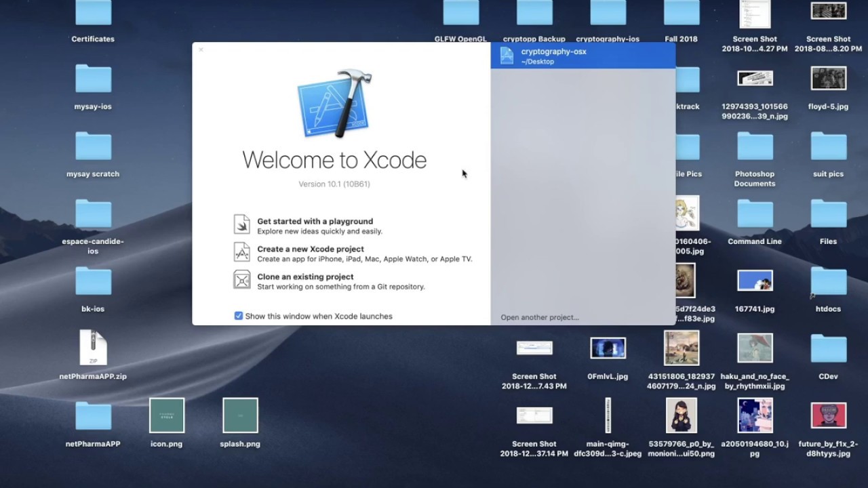
Task: Select cryptography-osx recent project row
Action: [x=583, y=56]
